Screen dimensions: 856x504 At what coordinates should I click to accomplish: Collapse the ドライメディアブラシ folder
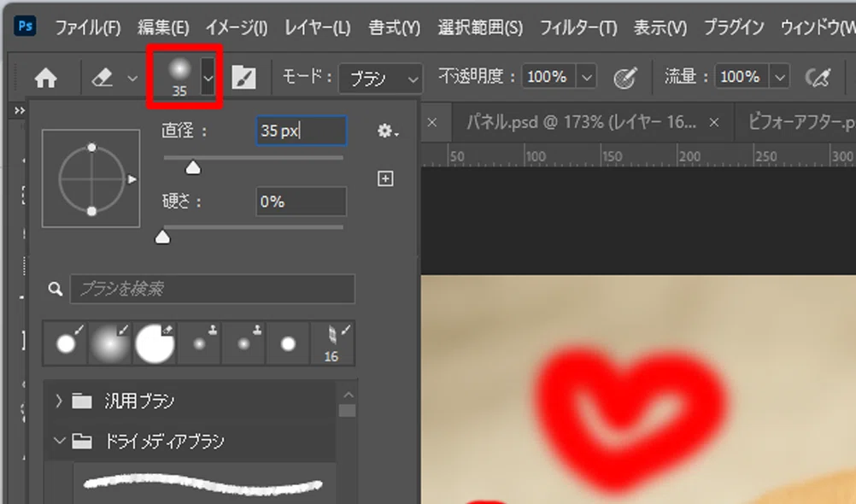[59, 440]
